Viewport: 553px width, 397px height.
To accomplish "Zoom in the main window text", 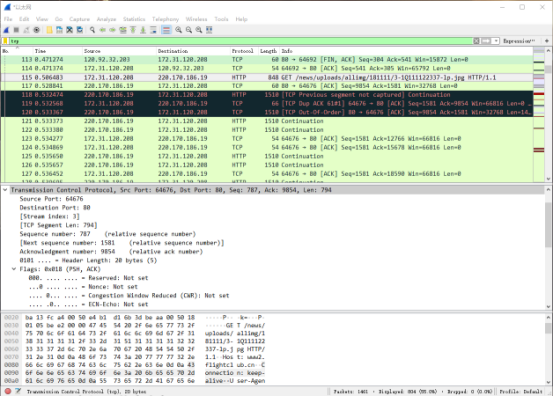I will [x=179, y=30].
